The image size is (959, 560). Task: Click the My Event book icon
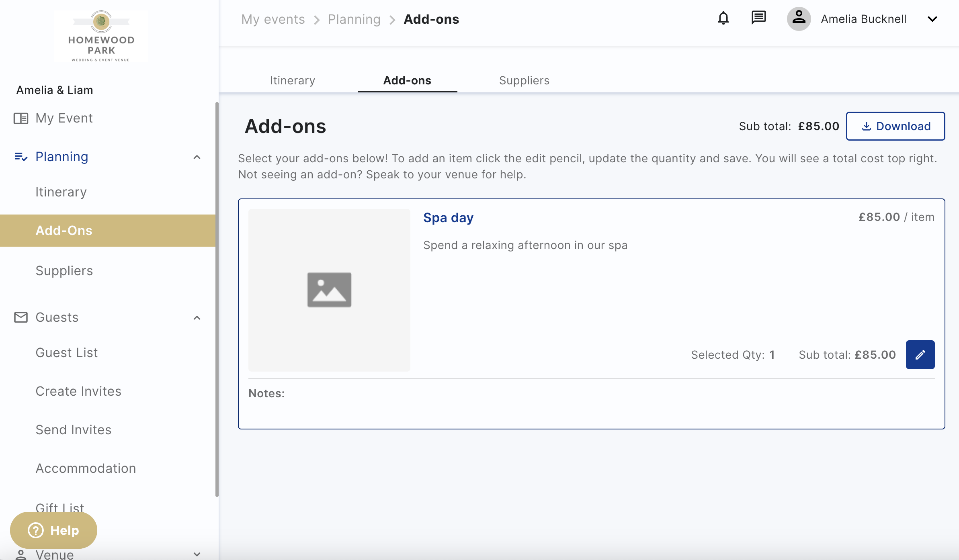click(x=21, y=119)
